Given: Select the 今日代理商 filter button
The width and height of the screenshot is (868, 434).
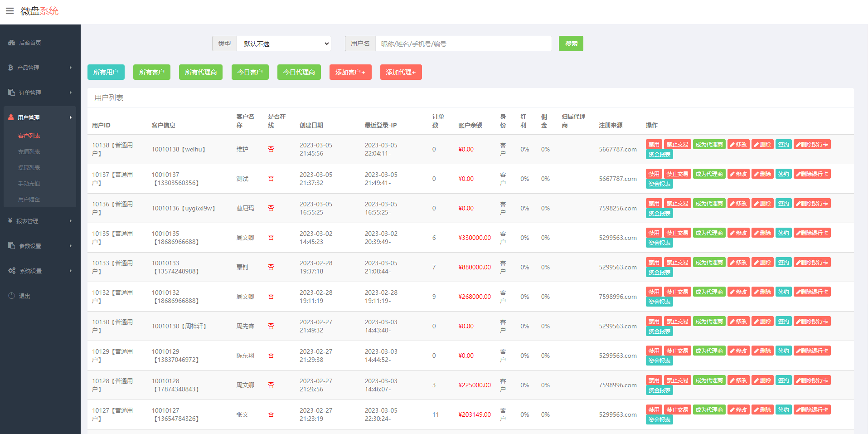Looking at the screenshot, I should 299,72.
